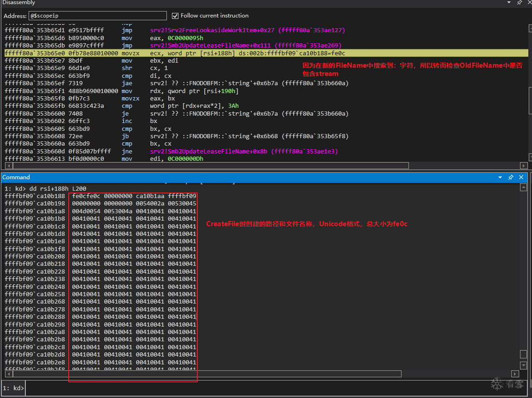Click 004d0054 value in ca10b1a8 row

coord(86,211)
